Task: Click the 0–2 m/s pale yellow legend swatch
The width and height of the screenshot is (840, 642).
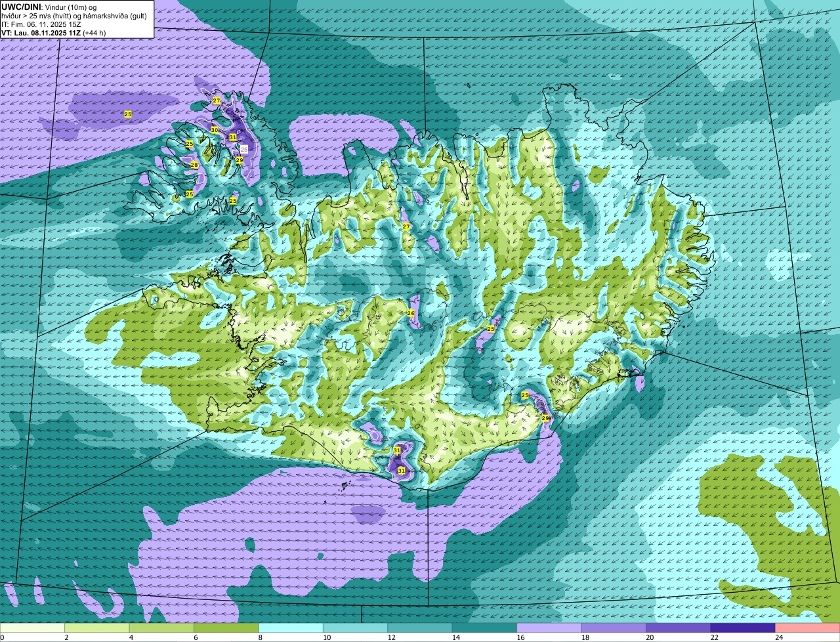Action: point(33,628)
